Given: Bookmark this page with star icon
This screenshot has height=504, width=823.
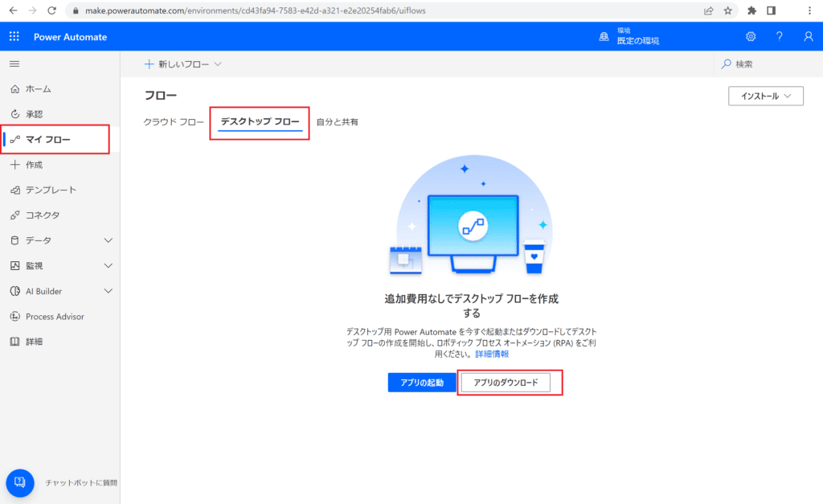Looking at the screenshot, I should [x=728, y=10].
